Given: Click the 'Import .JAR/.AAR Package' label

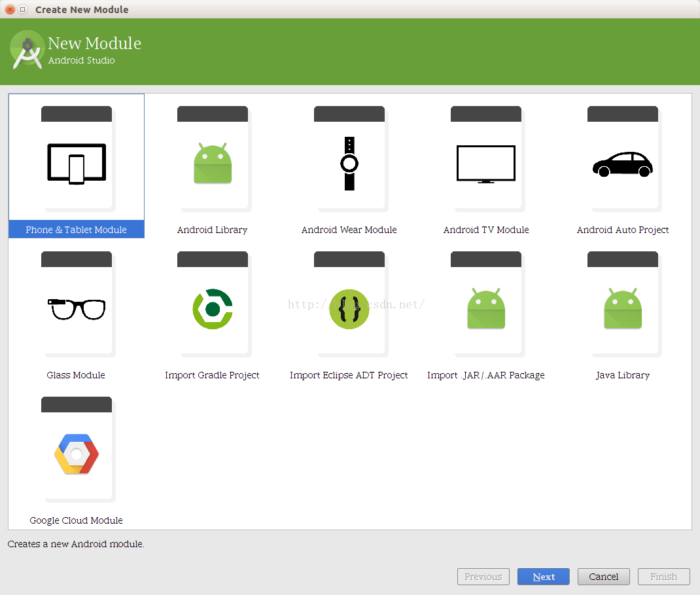Looking at the screenshot, I should [485, 375].
